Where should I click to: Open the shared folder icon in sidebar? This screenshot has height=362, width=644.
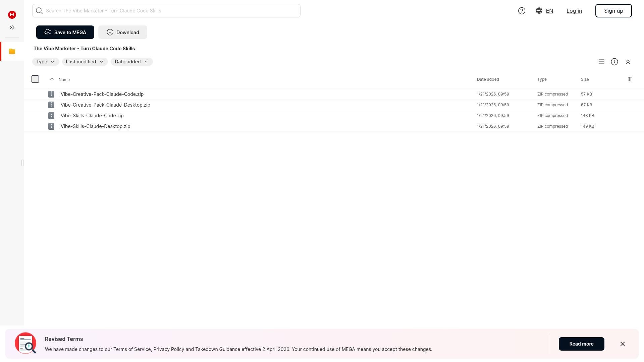pos(12,51)
